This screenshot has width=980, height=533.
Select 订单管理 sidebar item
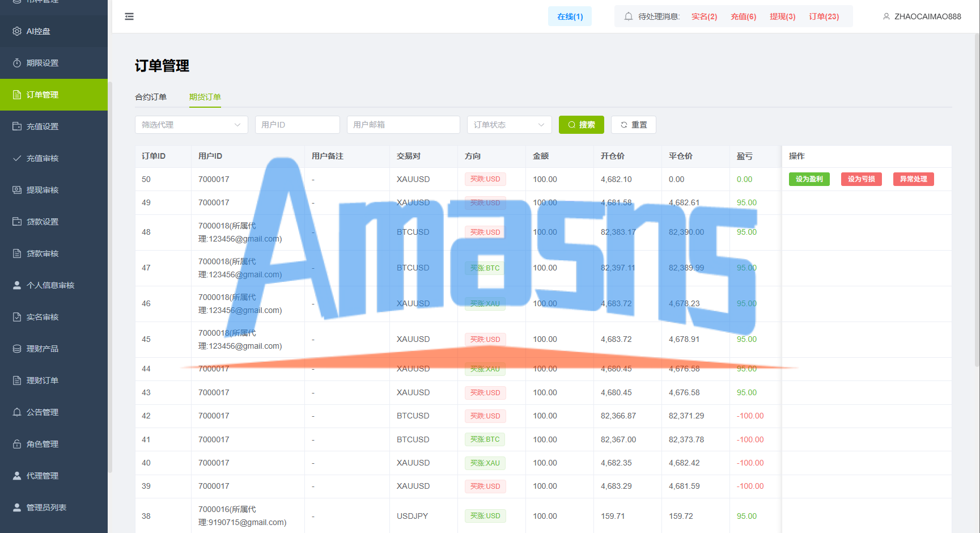point(54,95)
